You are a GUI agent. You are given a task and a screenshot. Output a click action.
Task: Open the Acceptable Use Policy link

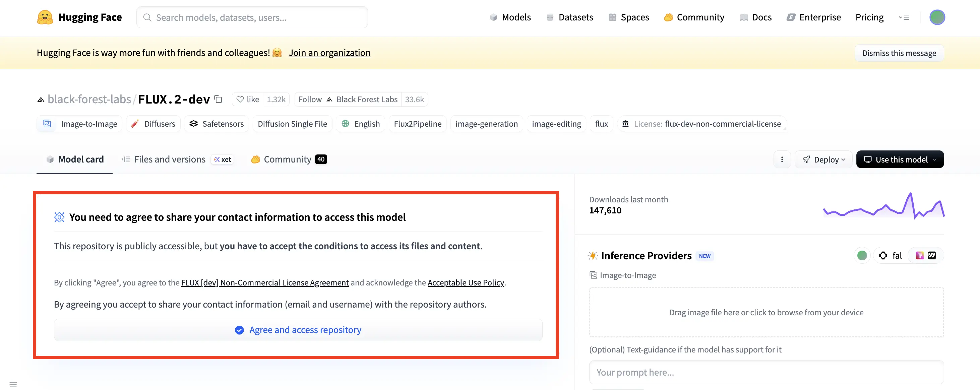[x=466, y=283]
